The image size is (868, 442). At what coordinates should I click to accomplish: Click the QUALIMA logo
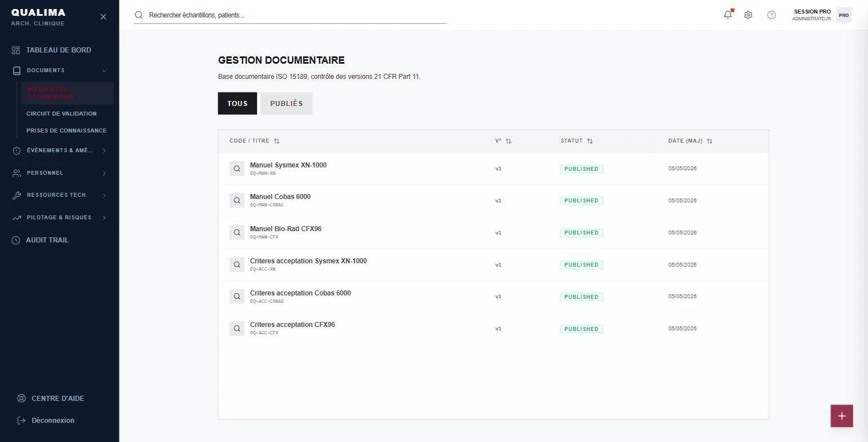38,12
